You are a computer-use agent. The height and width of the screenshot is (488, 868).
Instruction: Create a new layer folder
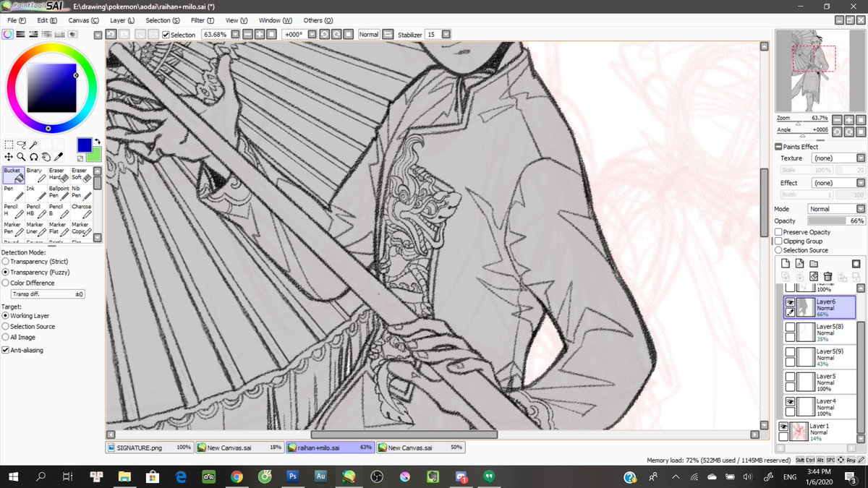pyautogui.click(x=814, y=263)
